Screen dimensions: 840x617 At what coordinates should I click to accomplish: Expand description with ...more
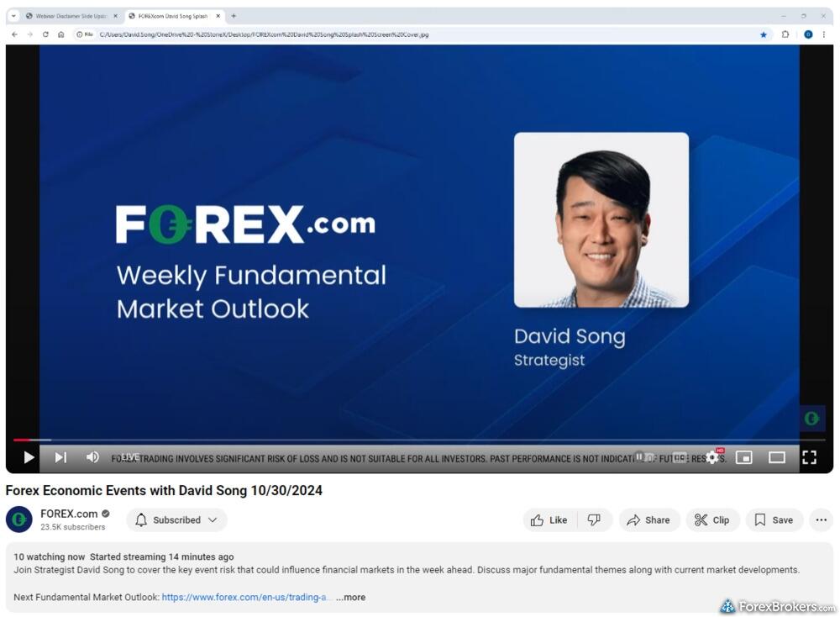click(350, 598)
